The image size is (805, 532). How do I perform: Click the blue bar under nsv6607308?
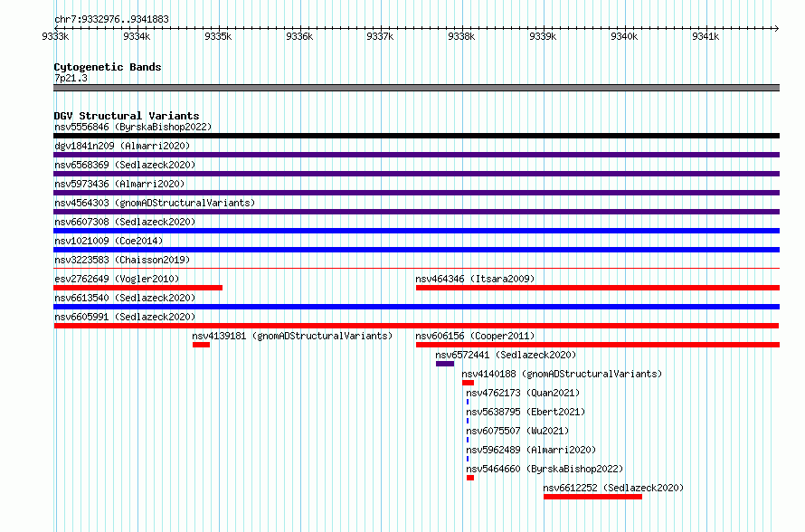(x=416, y=231)
